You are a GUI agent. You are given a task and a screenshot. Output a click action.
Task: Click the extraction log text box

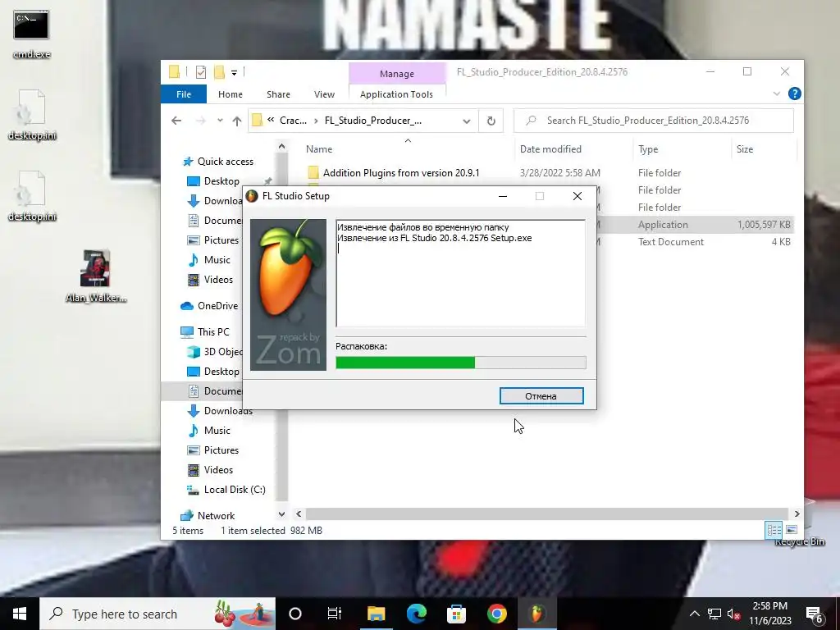461,273
